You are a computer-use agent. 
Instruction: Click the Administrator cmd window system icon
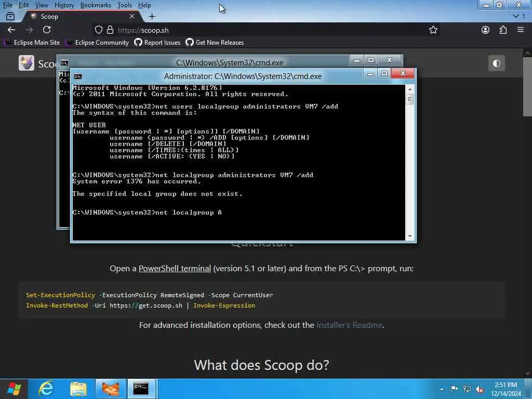78,76
